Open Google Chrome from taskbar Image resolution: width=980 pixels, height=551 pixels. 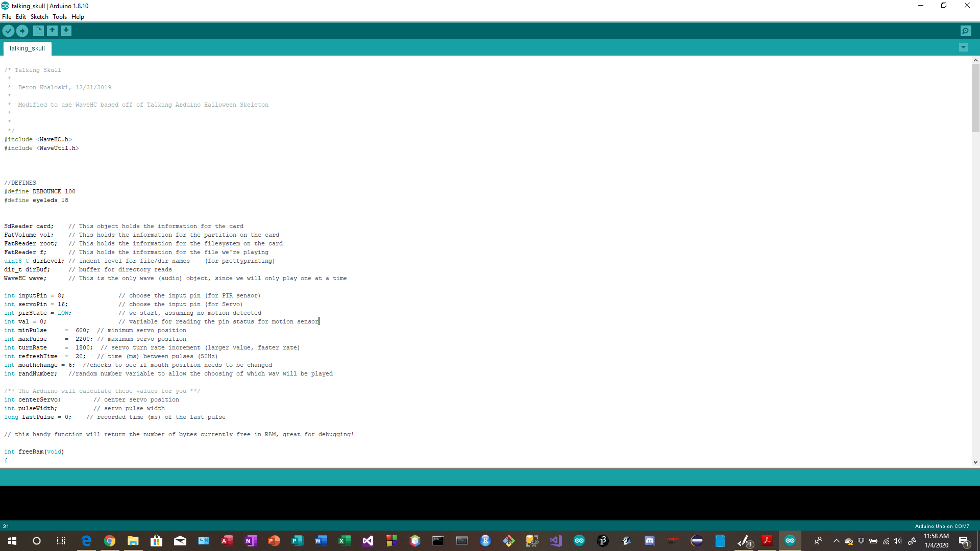[110, 541]
